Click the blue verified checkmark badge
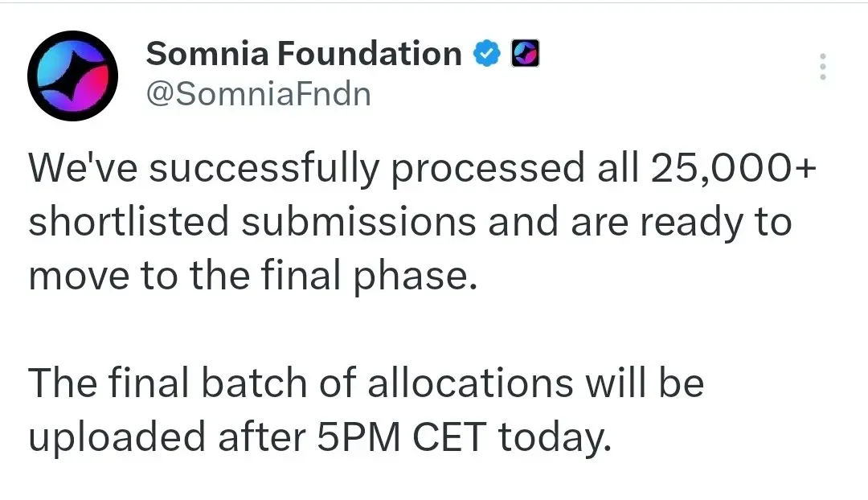The height and width of the screenshot is (500, 868). point(486,54)
